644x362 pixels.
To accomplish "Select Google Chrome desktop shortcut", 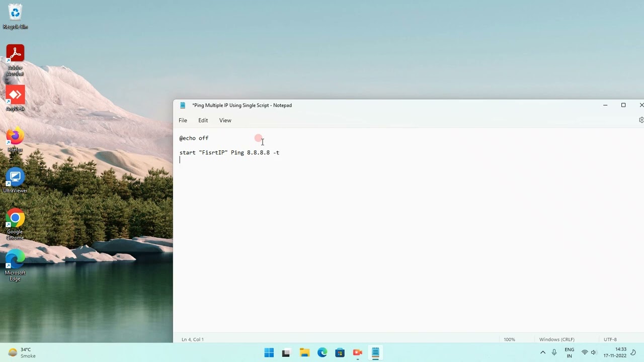I will (15, 225).
